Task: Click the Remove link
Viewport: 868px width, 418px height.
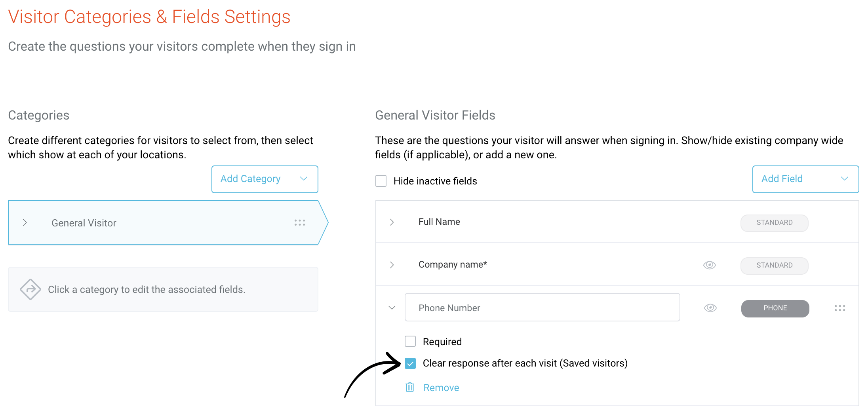Action: click(441, 388)
